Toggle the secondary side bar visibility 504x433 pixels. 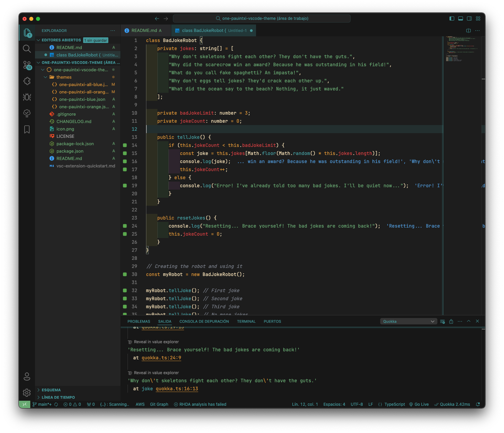pos(469,18)
